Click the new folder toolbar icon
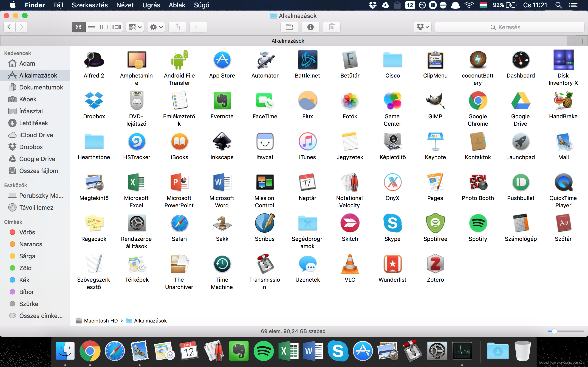Screen dimensions: 588x367 point(289,27)
